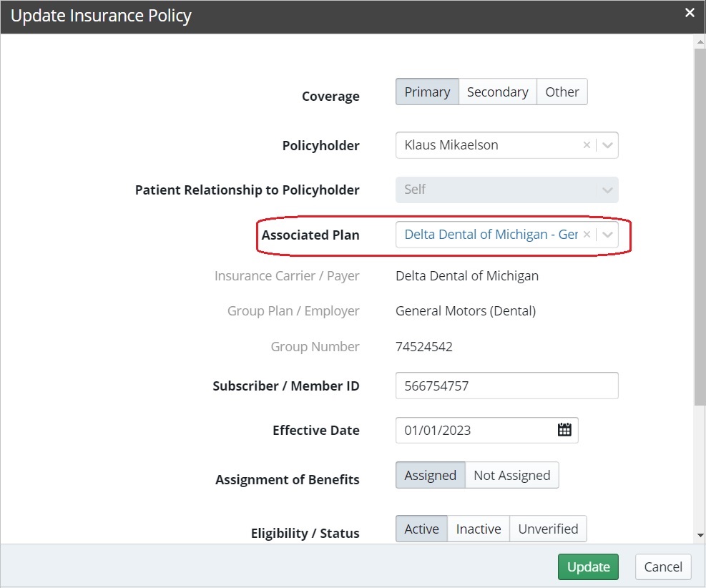Clear the selected Policyholder Klaus Mikaelson

(587, 144)
